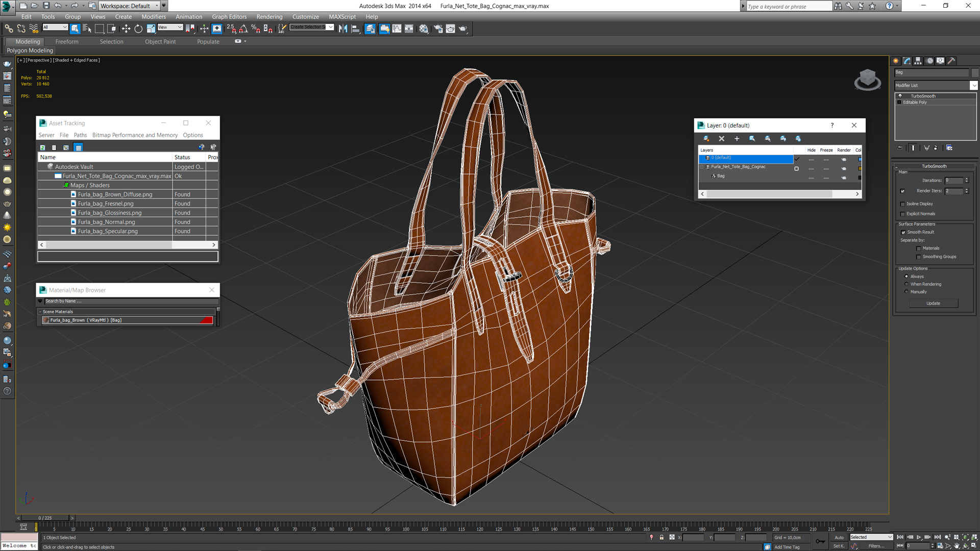Click the Pin Stack icon
The image size is (980, 551).
[899, 147]
